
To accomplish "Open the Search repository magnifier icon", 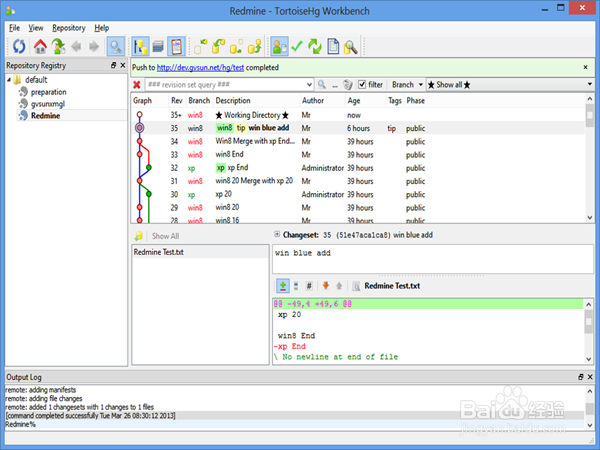I will tap(351, 46).
